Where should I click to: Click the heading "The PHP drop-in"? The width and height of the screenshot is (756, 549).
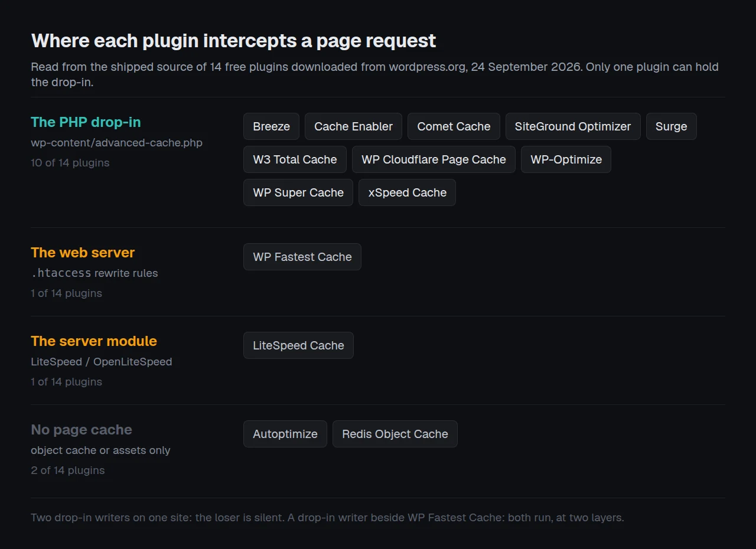(x=86, y=122)
